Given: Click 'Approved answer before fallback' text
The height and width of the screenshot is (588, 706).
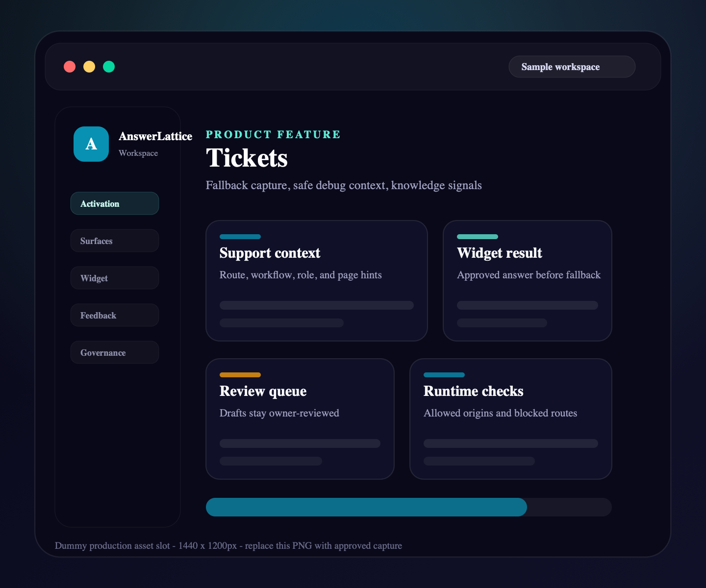Looking at the screenshot, I should [x=529, y=275].
